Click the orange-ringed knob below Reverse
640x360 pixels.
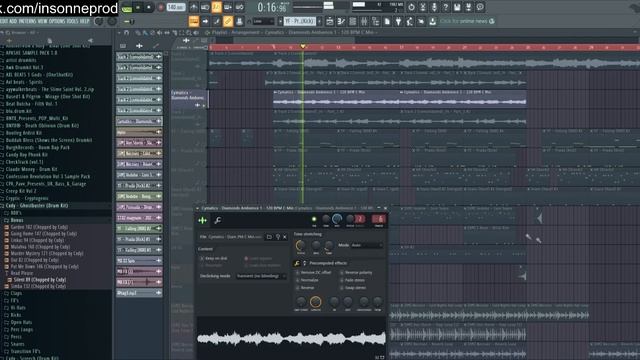pos(316,302)
